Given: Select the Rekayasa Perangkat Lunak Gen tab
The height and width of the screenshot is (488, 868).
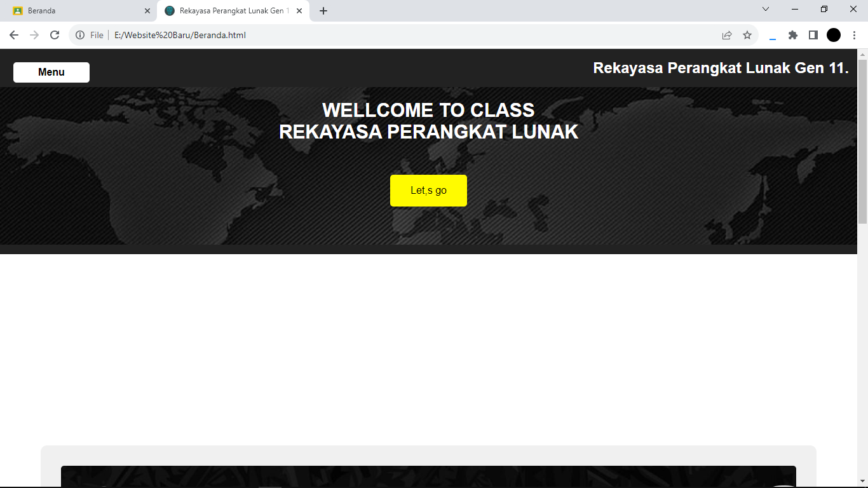Looking at the screenshot, I should (233, 11).
